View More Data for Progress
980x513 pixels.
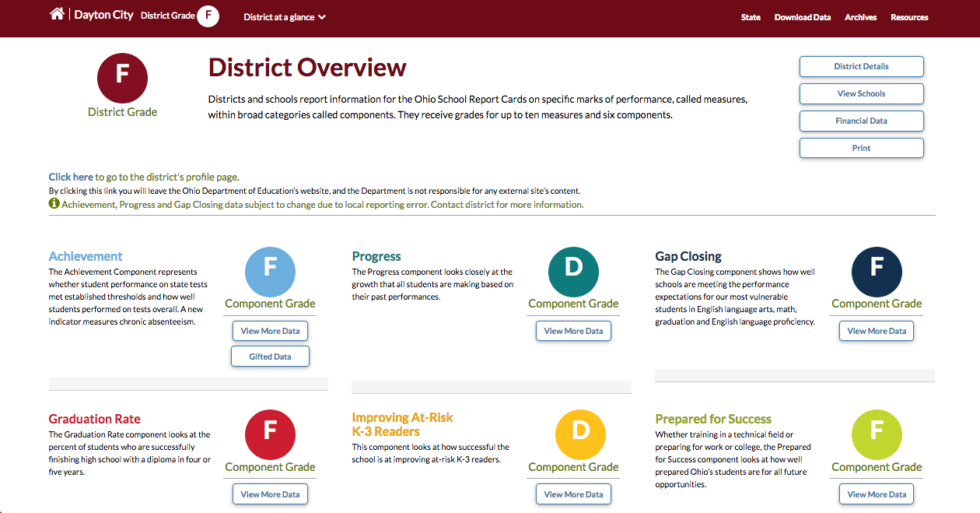573,331
